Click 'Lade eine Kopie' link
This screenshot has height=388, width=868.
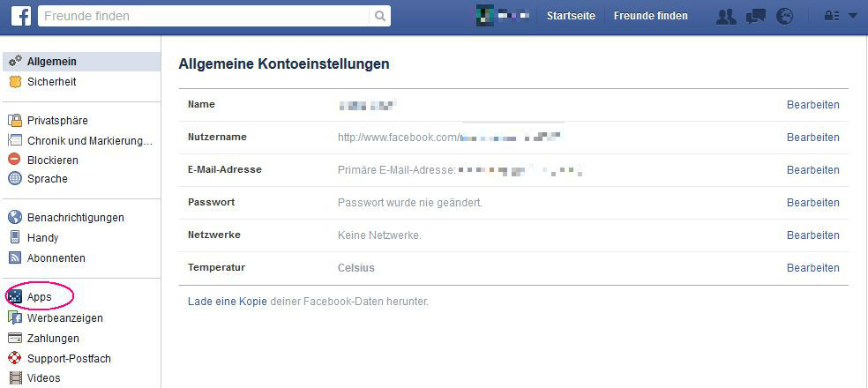tap(227, 302)
